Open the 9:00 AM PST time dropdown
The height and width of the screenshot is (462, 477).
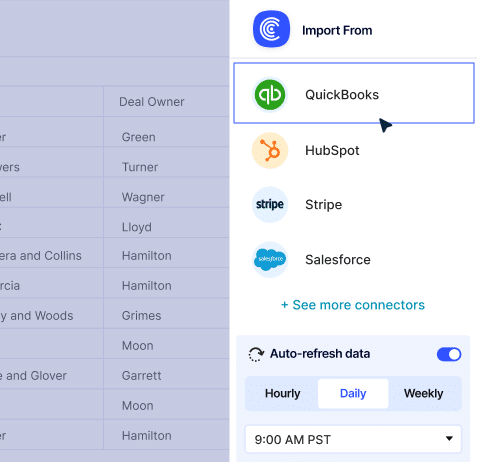point(353,439)
